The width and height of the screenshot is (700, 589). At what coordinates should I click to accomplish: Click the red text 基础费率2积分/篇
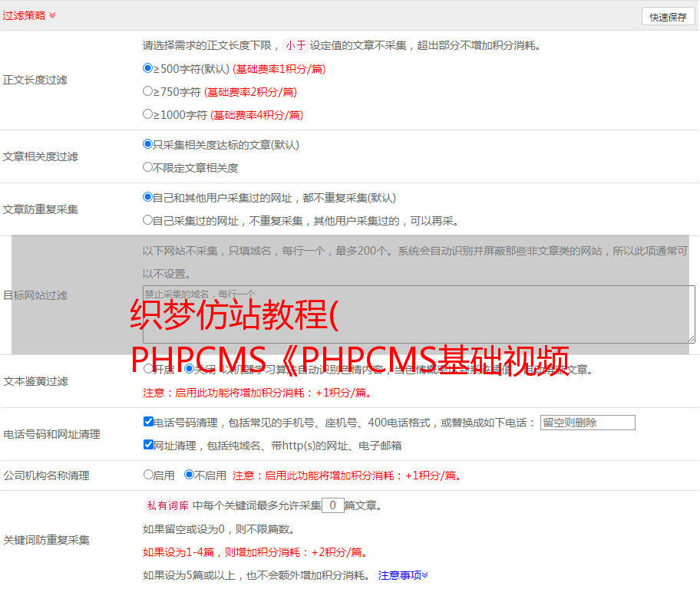250,92
